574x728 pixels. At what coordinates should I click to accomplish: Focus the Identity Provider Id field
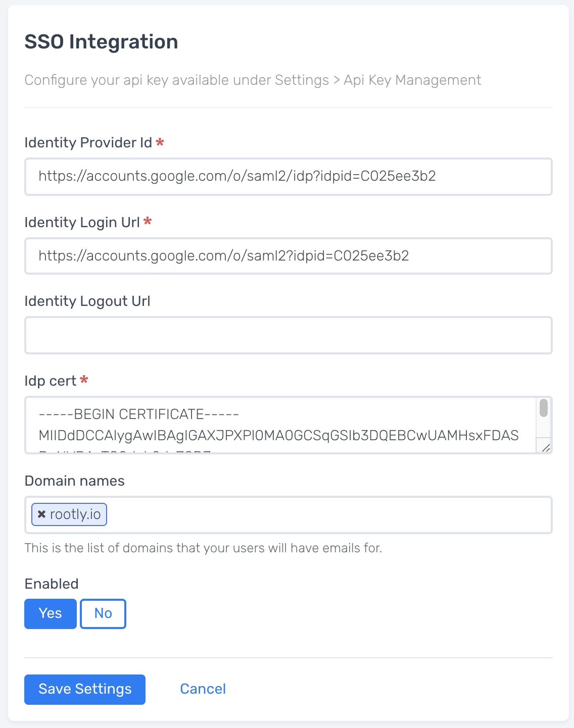coord(288,177)
